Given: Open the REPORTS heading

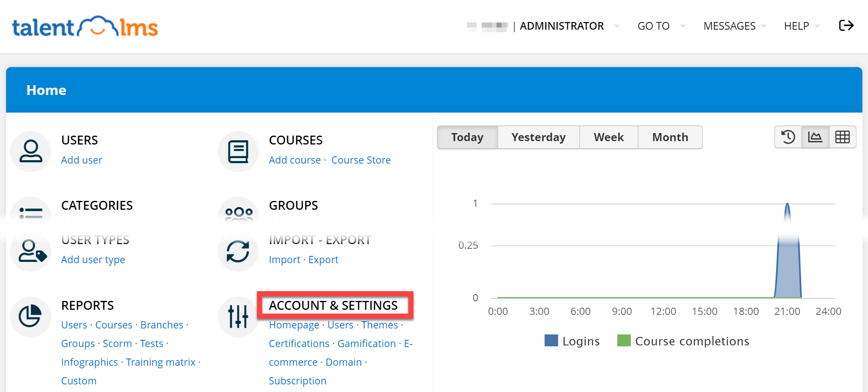Looking at the screenshot, I should point(87,305).
